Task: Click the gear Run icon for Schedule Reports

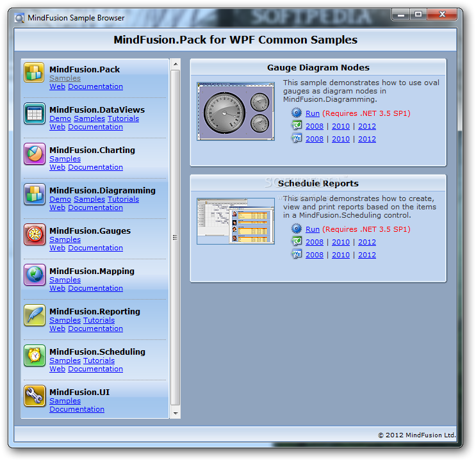Action: (x=296, y=229)
